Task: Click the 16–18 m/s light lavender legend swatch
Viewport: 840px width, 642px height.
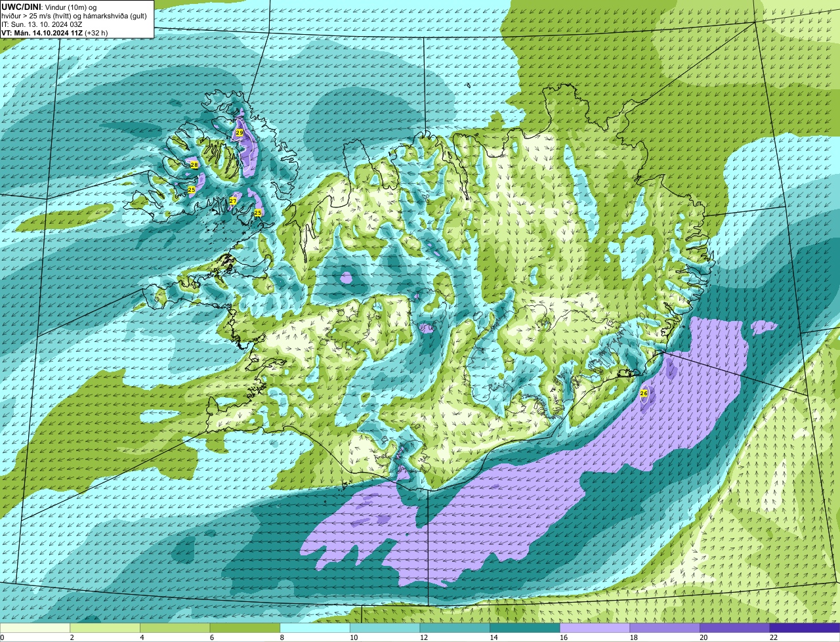Action: click(595, 628)
